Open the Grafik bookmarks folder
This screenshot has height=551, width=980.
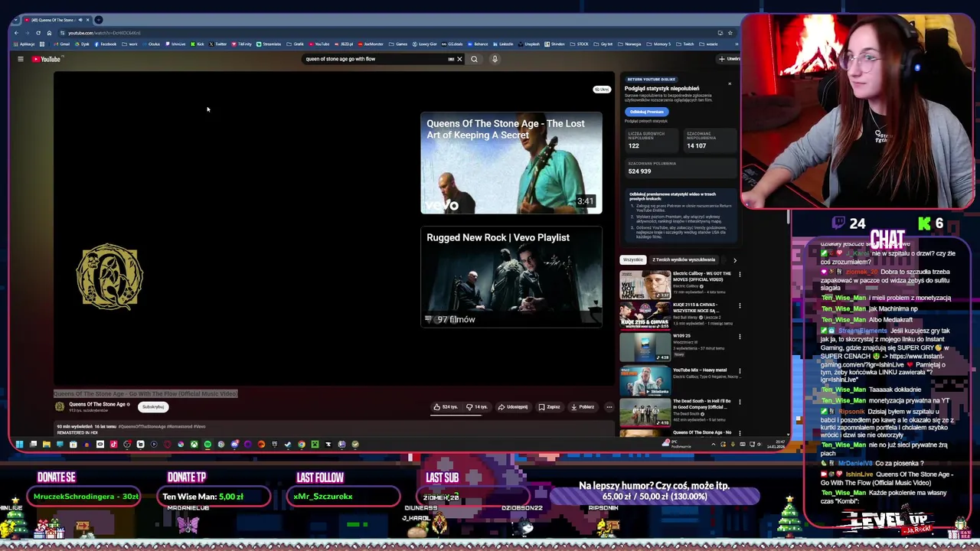pyautogui.click(x=295, y=44)
